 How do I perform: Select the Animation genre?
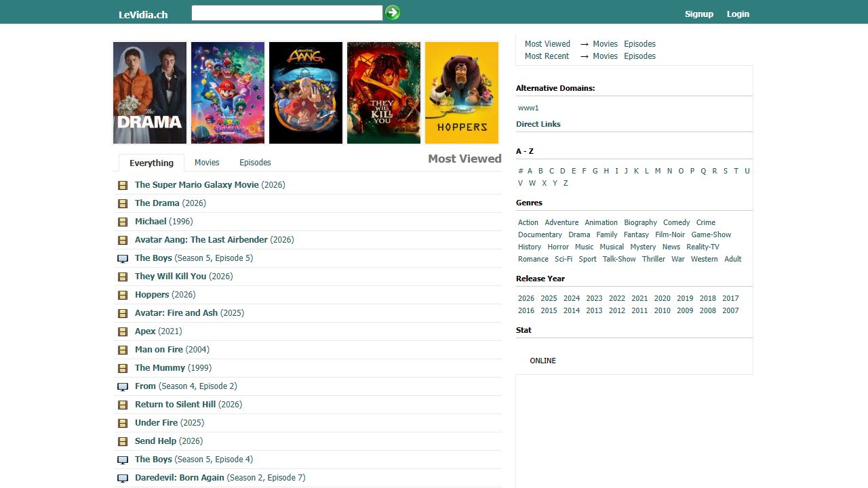[601, 222]
